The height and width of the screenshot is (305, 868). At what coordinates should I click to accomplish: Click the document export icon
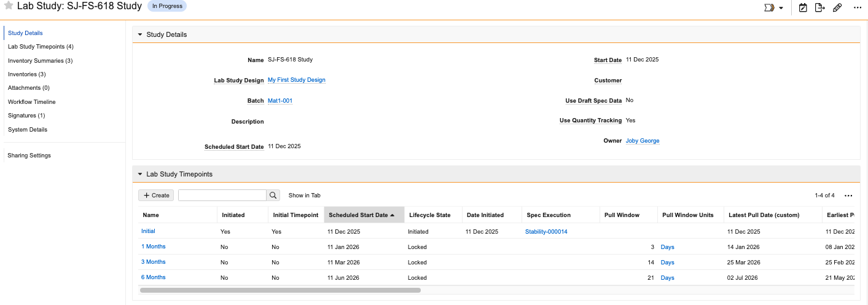click(x=819, y=8)
